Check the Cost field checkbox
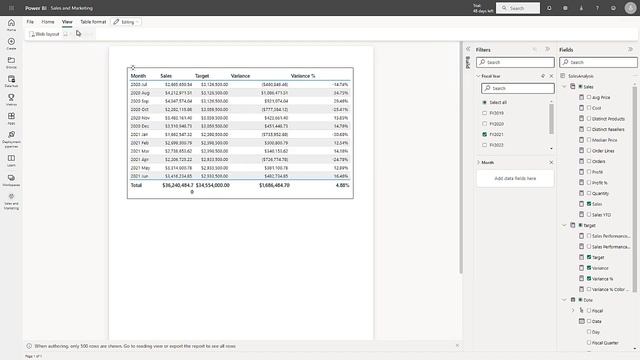 (589, 108)
